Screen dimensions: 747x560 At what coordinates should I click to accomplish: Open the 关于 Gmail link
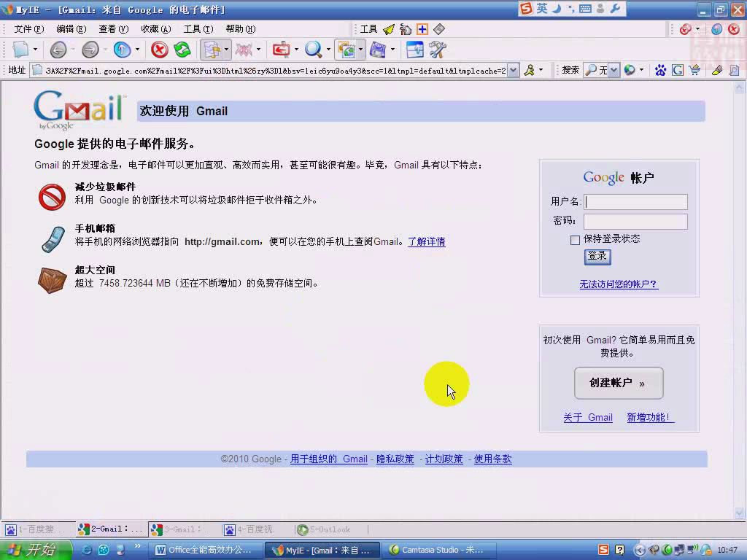tap(588, 418)
